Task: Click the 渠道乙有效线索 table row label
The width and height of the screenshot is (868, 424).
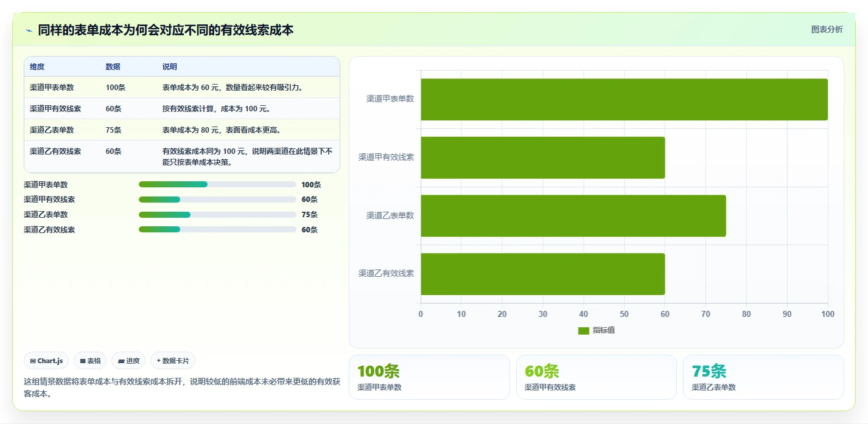Action: click(x=55, y=151)
